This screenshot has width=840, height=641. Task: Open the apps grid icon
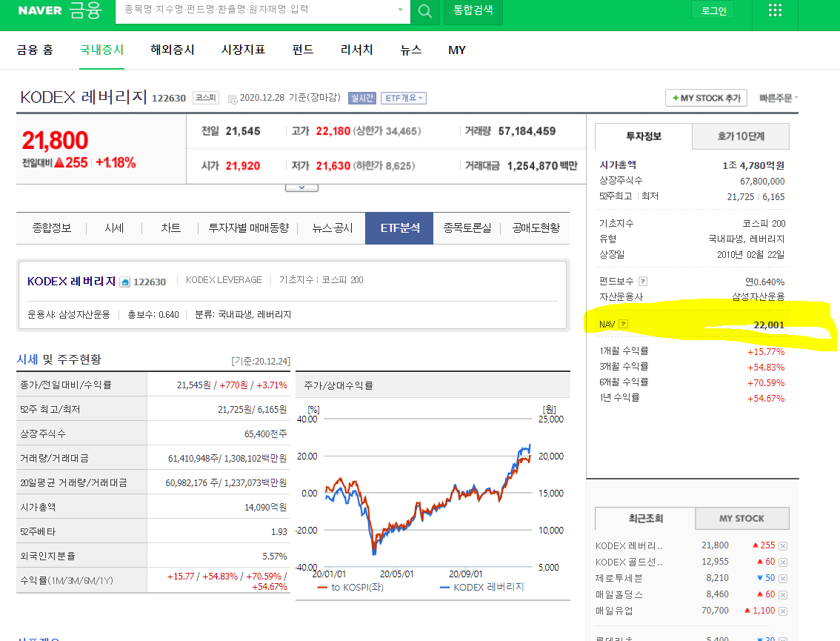[775, 10]
